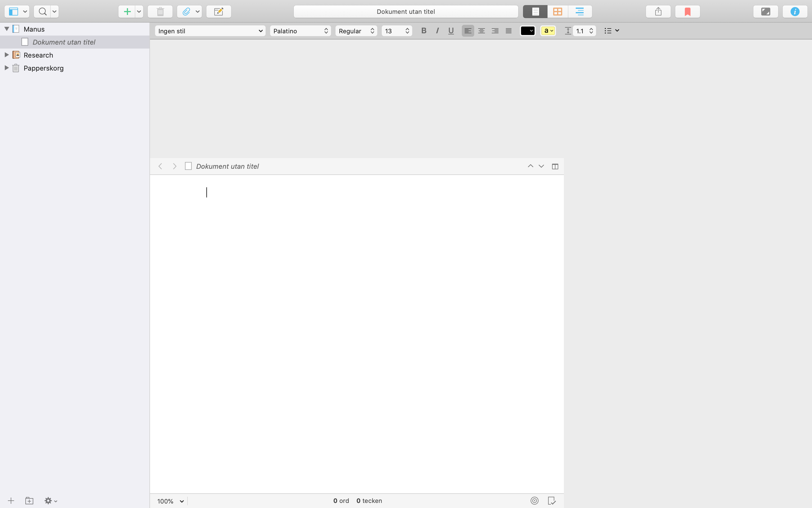
Task: Click the paperclip insert icon
Action: coord(186,11)
